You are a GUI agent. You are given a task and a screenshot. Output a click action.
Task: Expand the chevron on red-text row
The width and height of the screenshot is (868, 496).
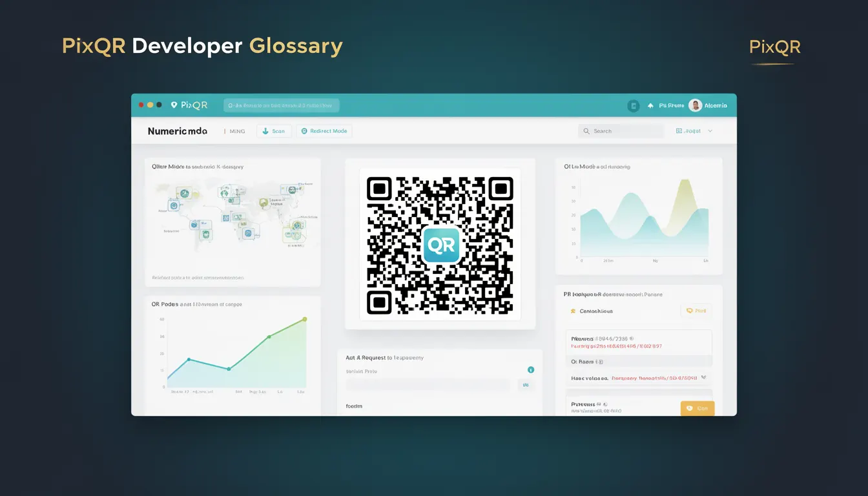tap(703, 377)
